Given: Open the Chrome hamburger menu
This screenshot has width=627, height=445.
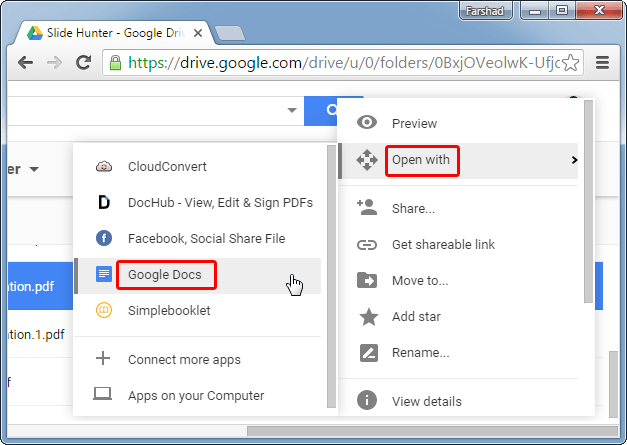Looking at the screenshot, I should [602, 62].
